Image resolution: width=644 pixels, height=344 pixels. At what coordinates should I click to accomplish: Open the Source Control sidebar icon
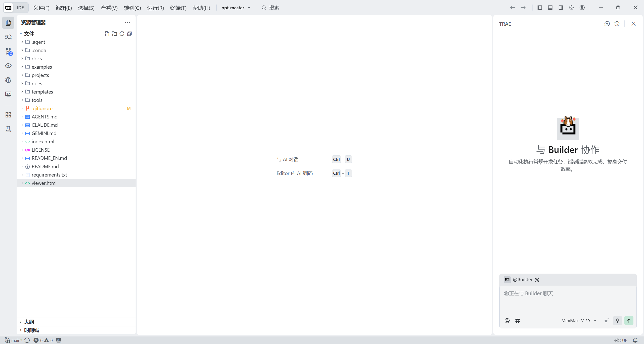tap(8, 52)
